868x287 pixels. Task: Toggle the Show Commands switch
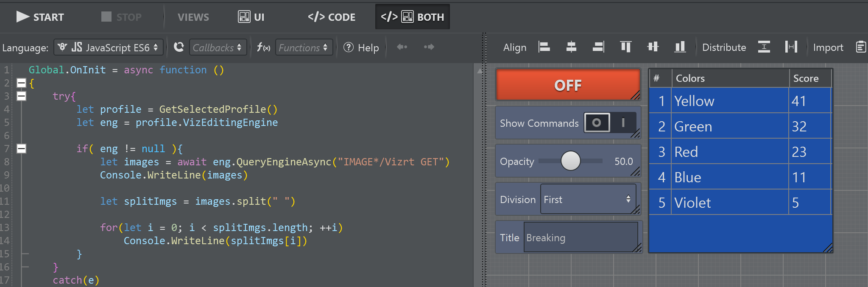coord(610,123)
